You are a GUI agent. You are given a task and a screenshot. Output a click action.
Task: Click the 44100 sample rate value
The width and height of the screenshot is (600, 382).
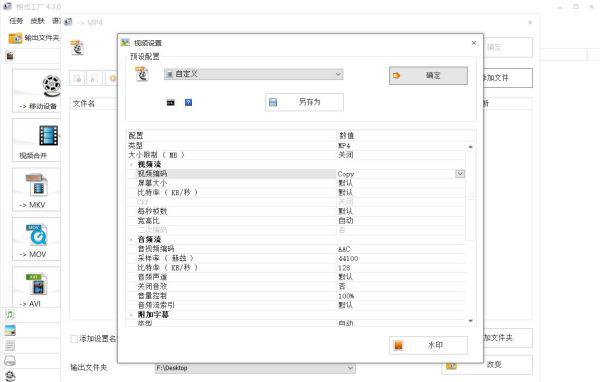348,258
